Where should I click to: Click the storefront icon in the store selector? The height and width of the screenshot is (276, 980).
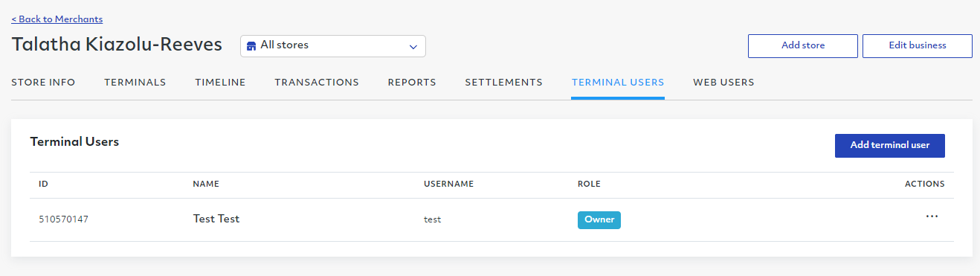pyautogui.click(x=251, y=45)
